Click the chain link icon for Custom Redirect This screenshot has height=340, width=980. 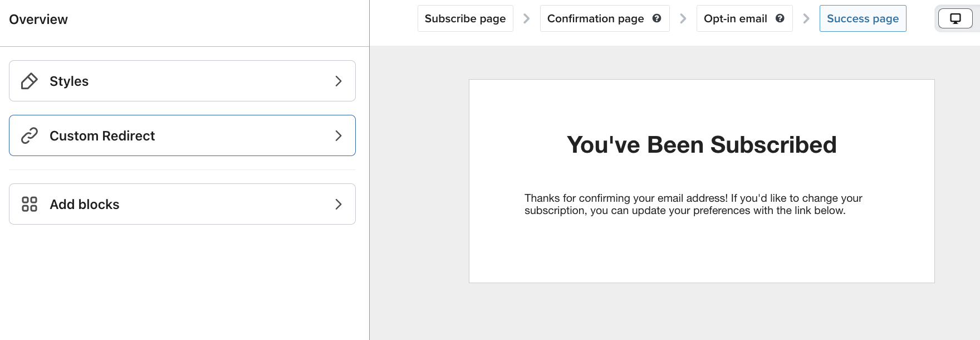pos(29,135)
